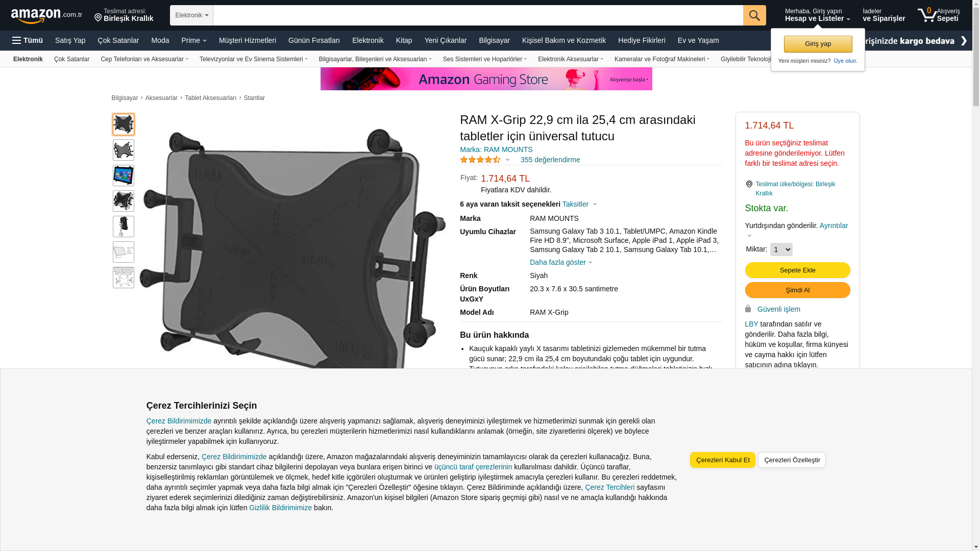
Task: Open Elektronik Aksesuarlar submenu
Action: click(570, 59)
